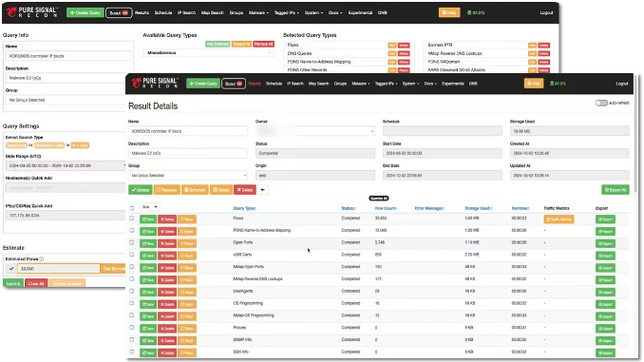The image size is (644, 362).
Task: Export the x509 Certs result row
Action: (x=605, y=256)
